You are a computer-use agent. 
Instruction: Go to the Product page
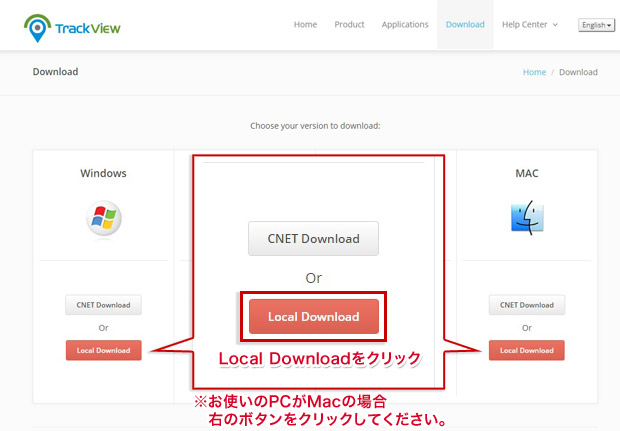[x=349, y=25]
